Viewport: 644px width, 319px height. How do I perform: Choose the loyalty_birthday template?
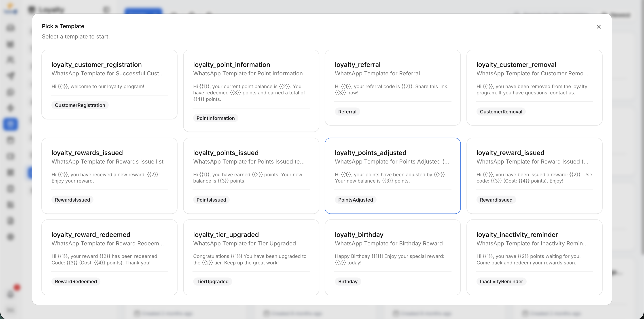392,257
